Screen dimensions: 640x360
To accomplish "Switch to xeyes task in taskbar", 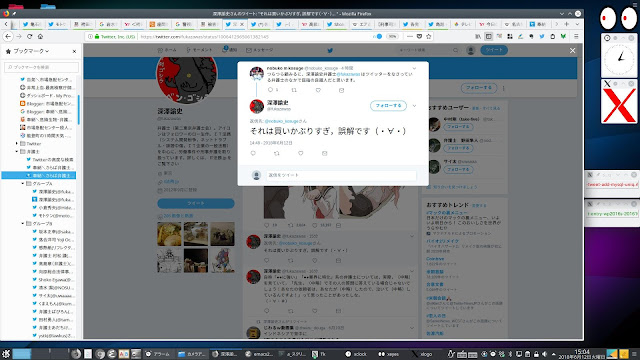I will click(x=389, y=354).
